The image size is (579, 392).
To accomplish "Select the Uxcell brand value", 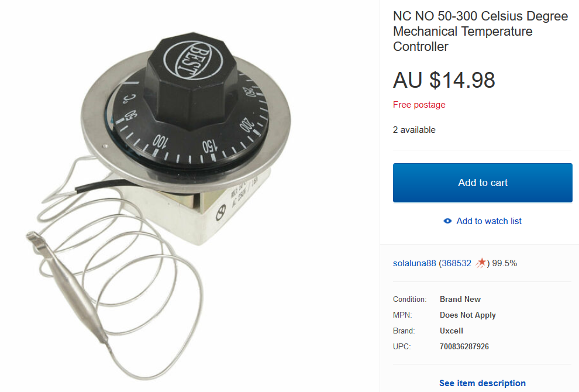I will tap(452, 331).
